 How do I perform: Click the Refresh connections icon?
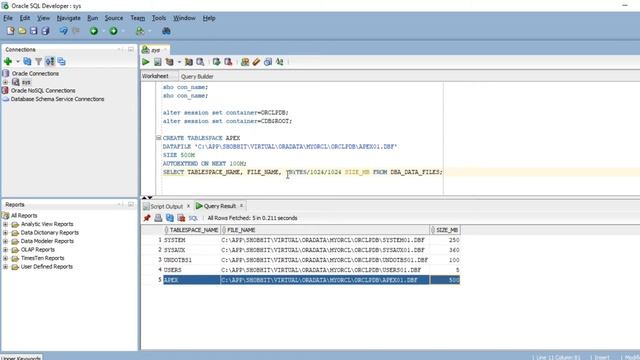click(27, 62)
